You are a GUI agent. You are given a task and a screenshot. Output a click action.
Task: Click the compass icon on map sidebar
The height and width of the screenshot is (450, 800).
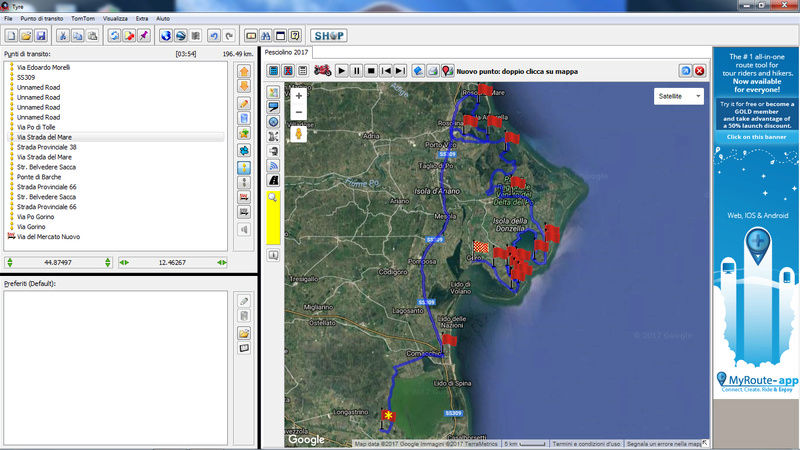[x=273, y=122]
